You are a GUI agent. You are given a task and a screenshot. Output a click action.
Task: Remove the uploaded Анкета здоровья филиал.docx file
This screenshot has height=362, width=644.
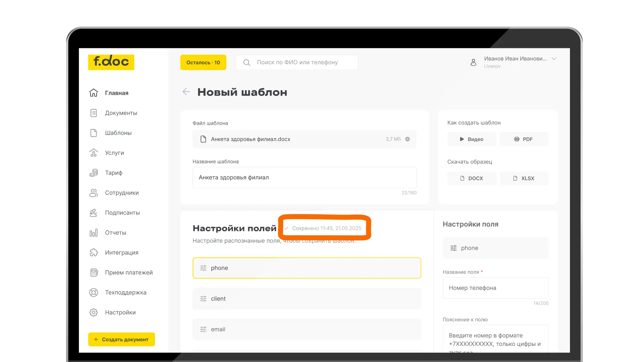click(x=407, y=139)
